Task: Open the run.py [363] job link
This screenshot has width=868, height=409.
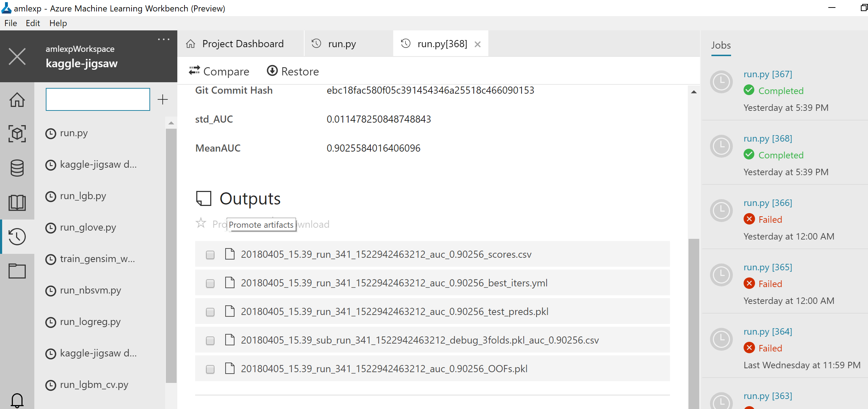Action: tap(768, 396)
